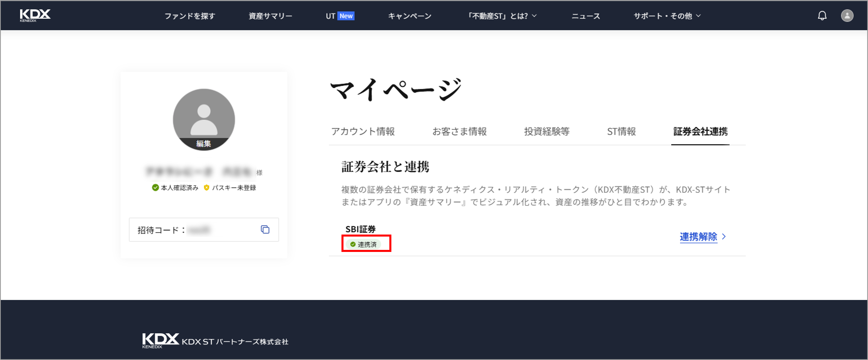Click the KDX Kenedix logo in header
The image size is (868, 360).
point(35,16)
